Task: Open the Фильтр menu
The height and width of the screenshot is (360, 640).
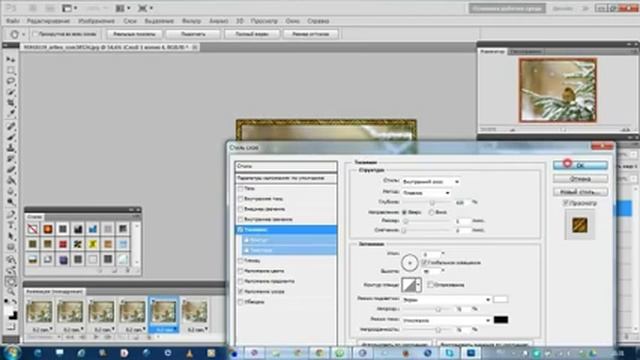Action: [191, 21]
